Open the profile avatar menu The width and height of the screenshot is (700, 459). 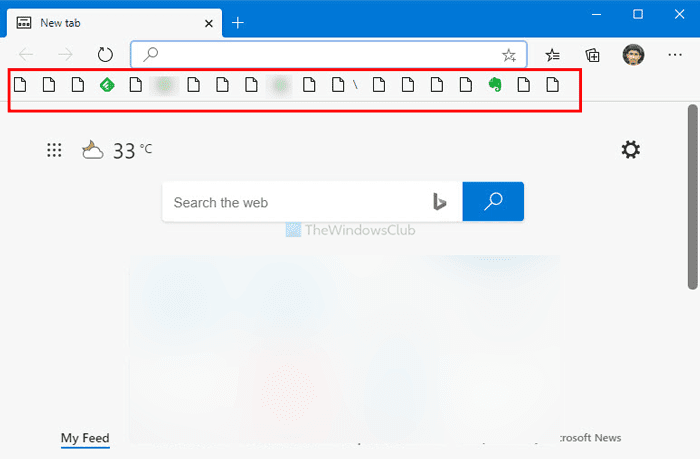[x=633, y=54]
